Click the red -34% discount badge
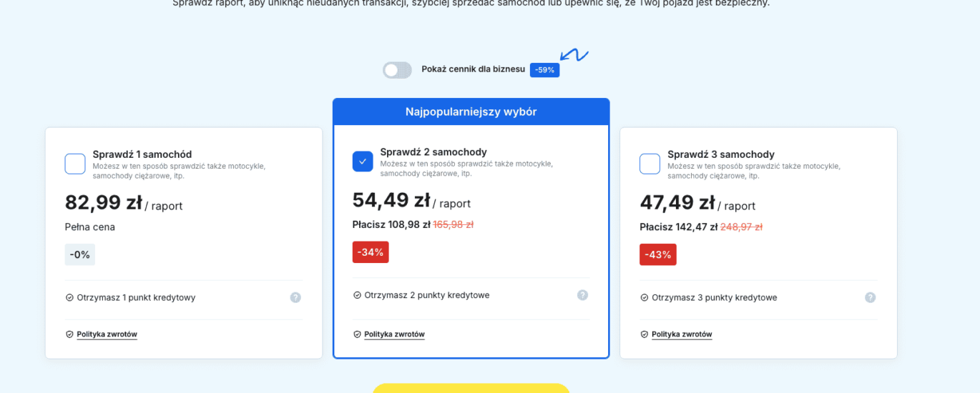This screenshot has height=393, width=980. (x=371, y=252)
